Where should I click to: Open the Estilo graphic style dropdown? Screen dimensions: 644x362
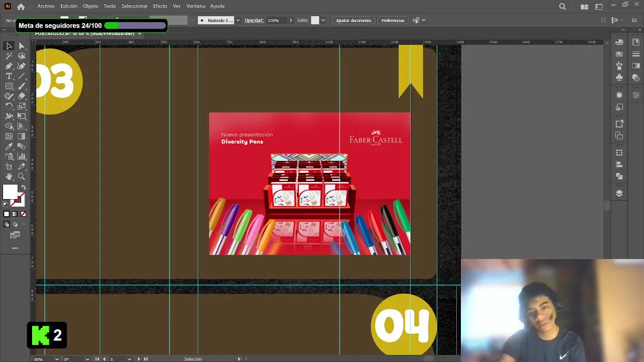pyautogui.click(x=323, y=21)
